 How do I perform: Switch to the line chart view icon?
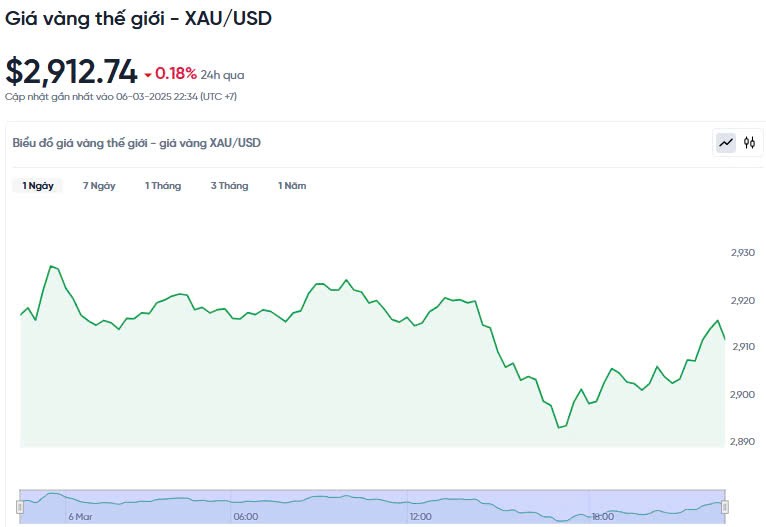click(726, 143)
